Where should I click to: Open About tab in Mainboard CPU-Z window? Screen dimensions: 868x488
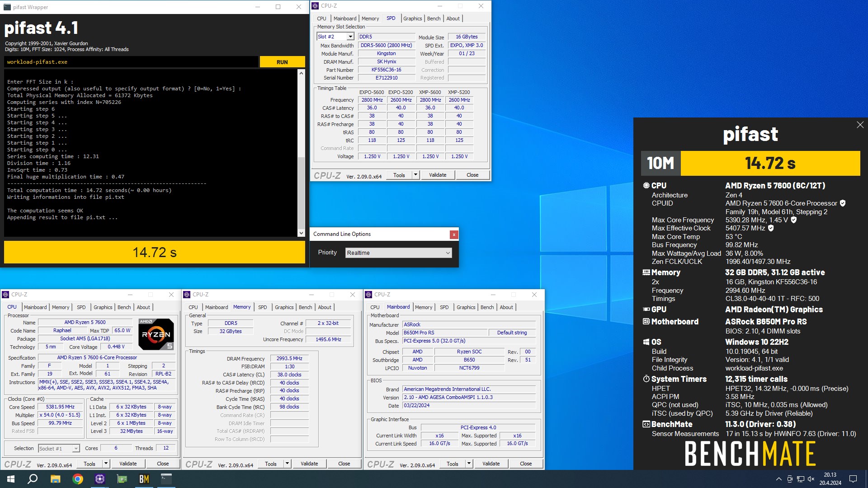(506, 307)
